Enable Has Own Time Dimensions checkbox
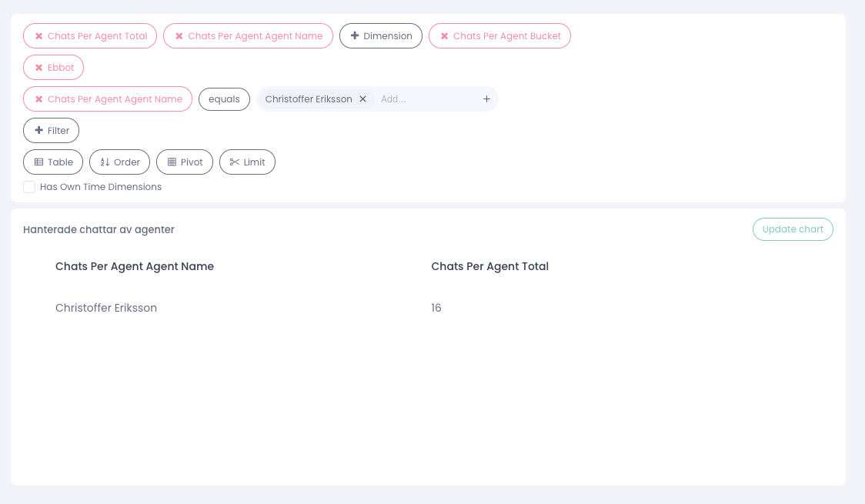 [x=29, y=187]
